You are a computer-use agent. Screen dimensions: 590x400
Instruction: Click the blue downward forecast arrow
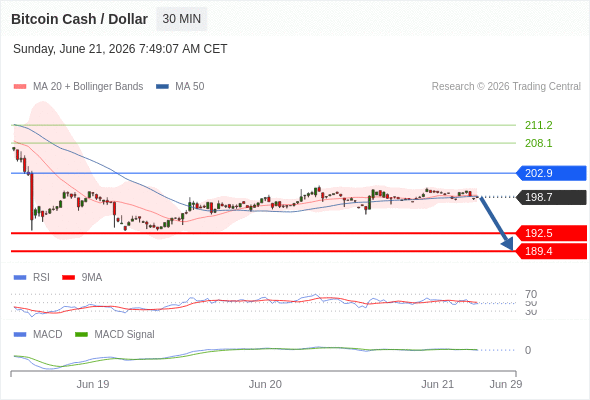point(496,223)
